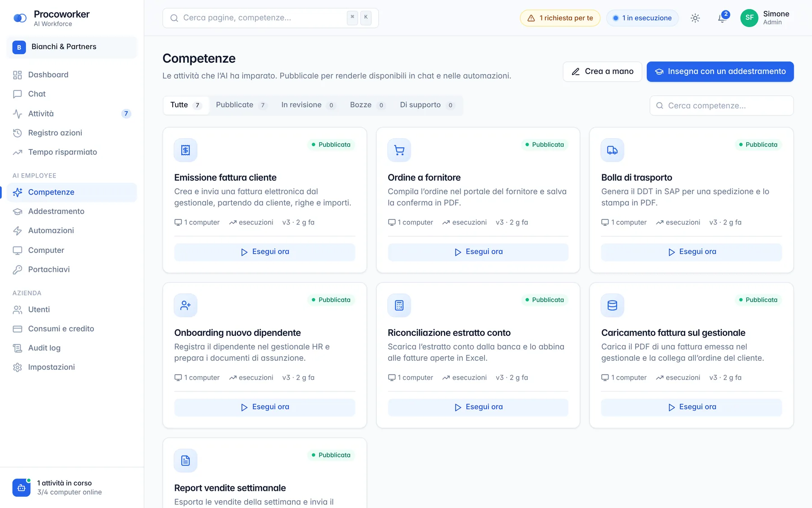Switch to the Pubblicate tab
This screenshot has height=508, width=812.
[241, 105]
